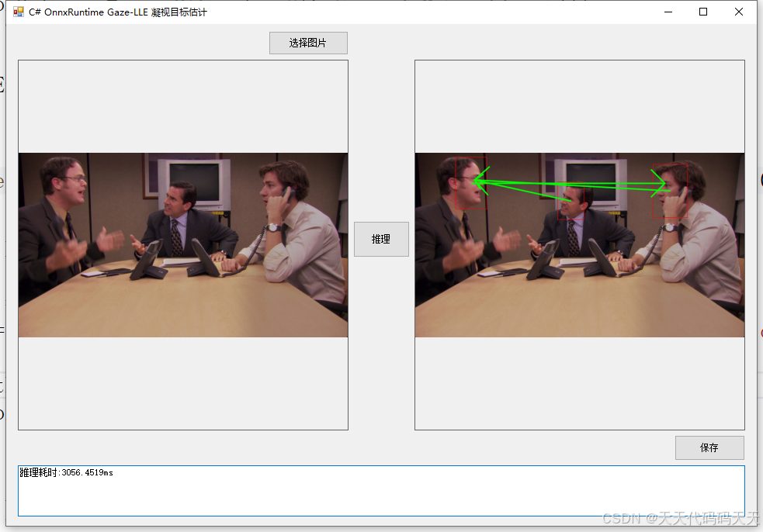Image resolution: width=763 pixels, height=532 pixels.
Task: Click the 推理 inference button
Action: (381, 240)
